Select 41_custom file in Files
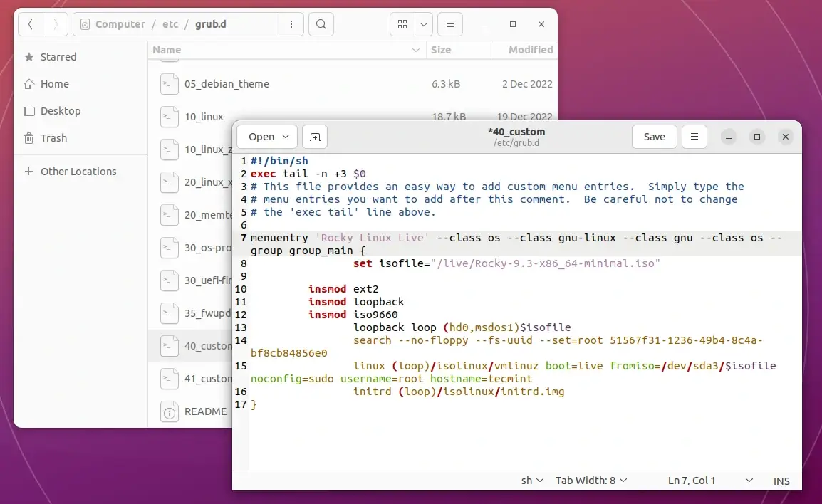822x504 pixels. coord(207,378)
